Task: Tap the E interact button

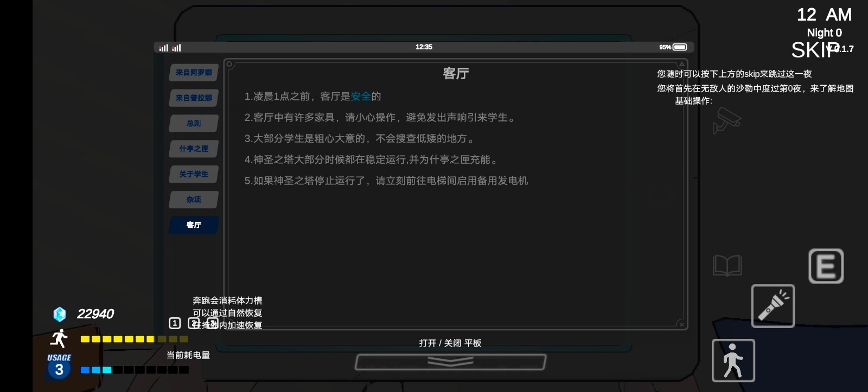Action: pyautogui.click(x=826, y=266)
